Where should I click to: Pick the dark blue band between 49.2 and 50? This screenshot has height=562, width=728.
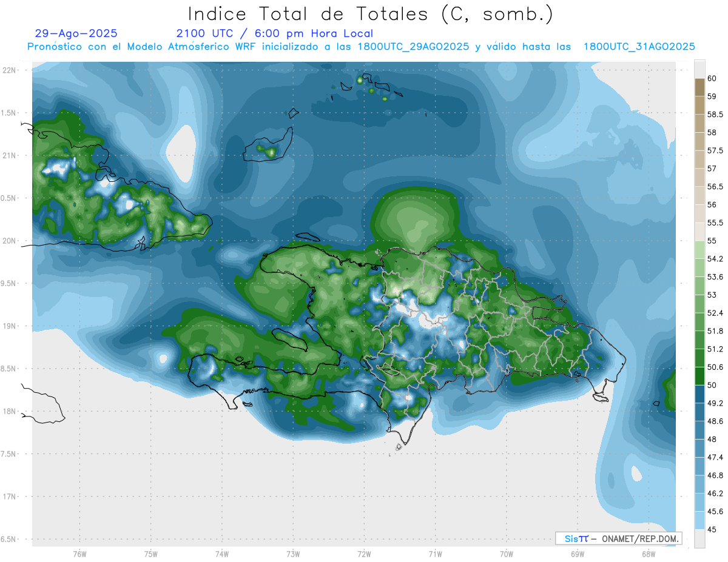(x=699, y=394)
